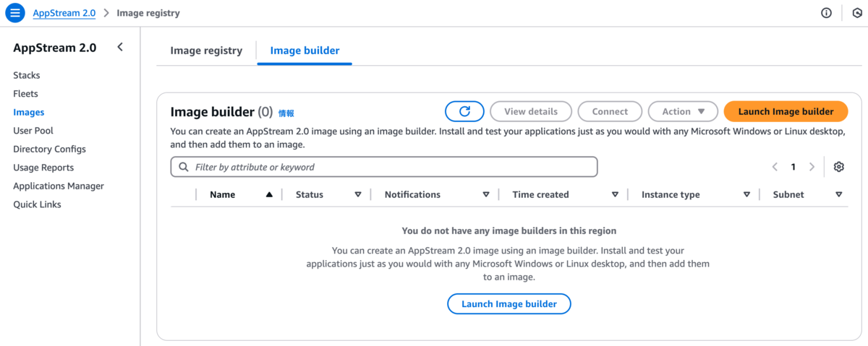Image resolution: width=868 pixels, height=346 pixels.
Task: Open Fleets in the sidebar
Action: pos(25,94)
